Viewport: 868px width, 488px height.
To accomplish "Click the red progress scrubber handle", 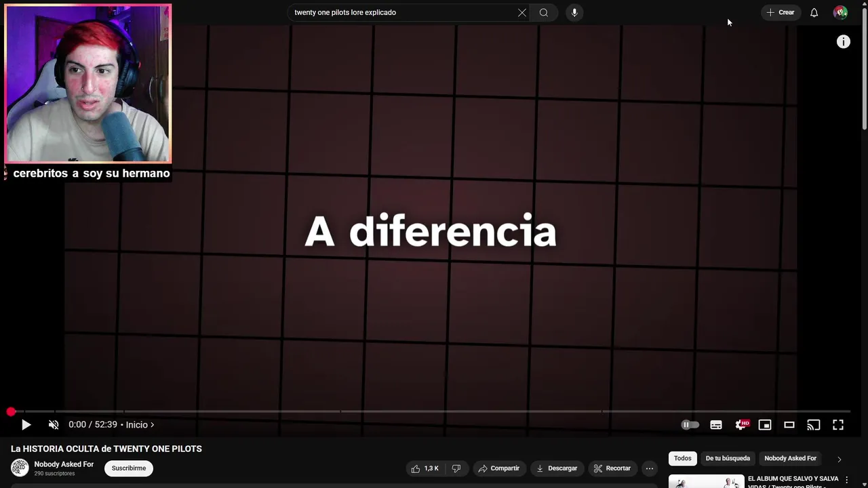I will pos(11,411).
